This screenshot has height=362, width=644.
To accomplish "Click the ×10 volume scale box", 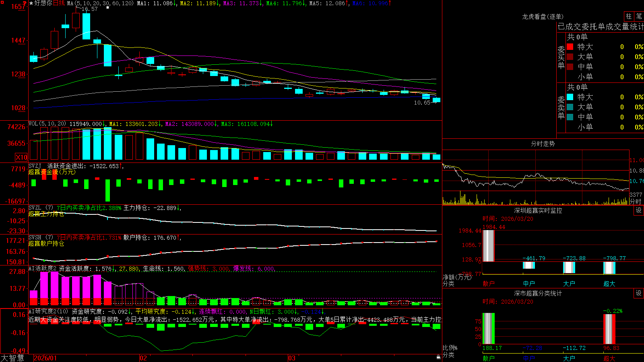I will tap(21, 157).
